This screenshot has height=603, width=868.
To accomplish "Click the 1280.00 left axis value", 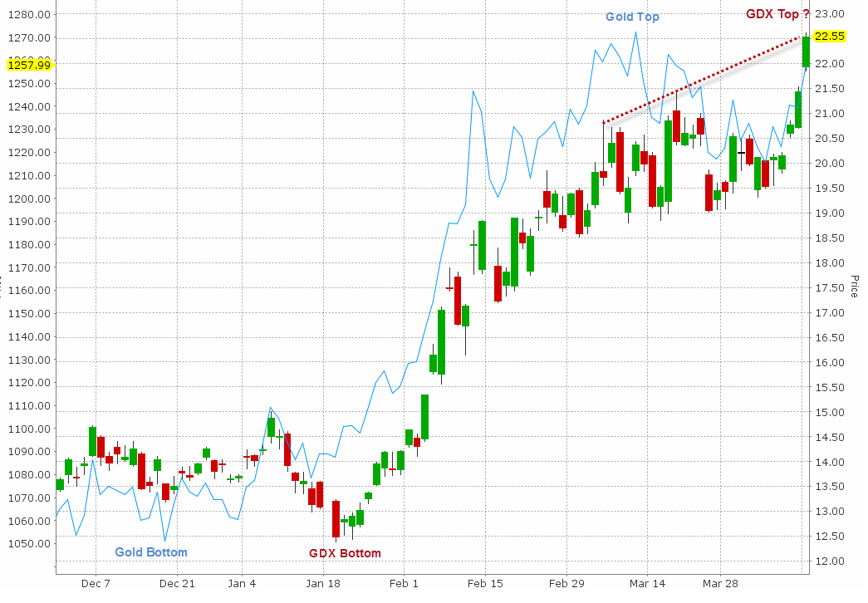I will pyautogui.click(x=29, y=14).
